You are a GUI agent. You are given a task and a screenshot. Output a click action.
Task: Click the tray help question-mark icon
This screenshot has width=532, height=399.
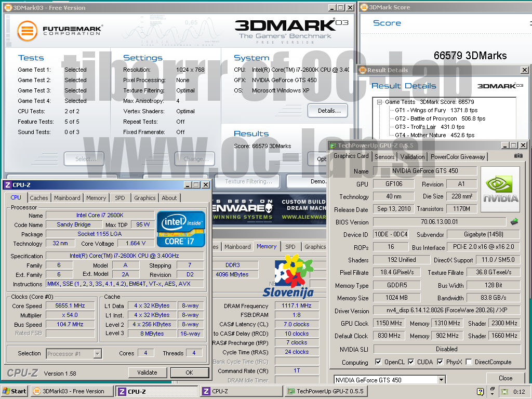pyautogui.click(x=480, y=392)
